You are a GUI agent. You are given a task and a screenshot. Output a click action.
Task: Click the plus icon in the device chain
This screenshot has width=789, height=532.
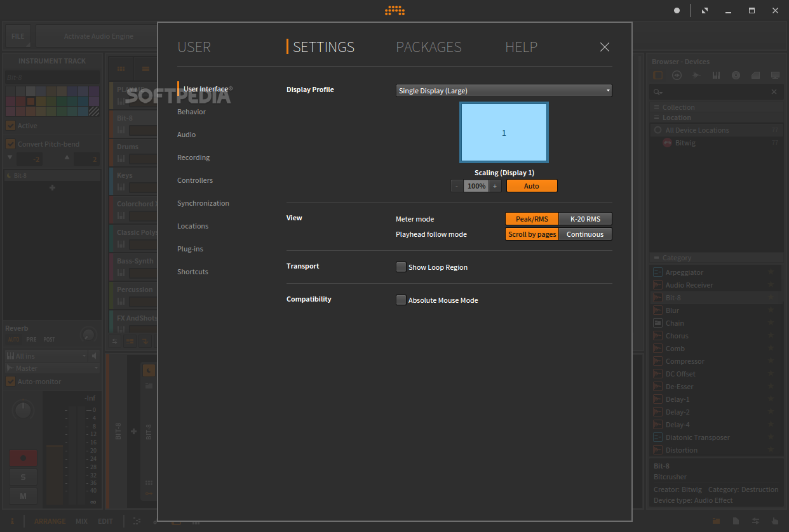pos(133,432)
